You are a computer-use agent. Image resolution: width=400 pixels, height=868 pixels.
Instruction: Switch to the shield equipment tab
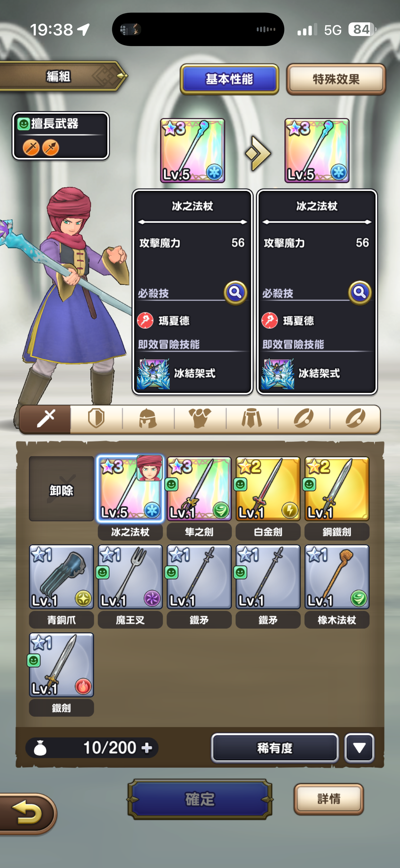(96, 419)
